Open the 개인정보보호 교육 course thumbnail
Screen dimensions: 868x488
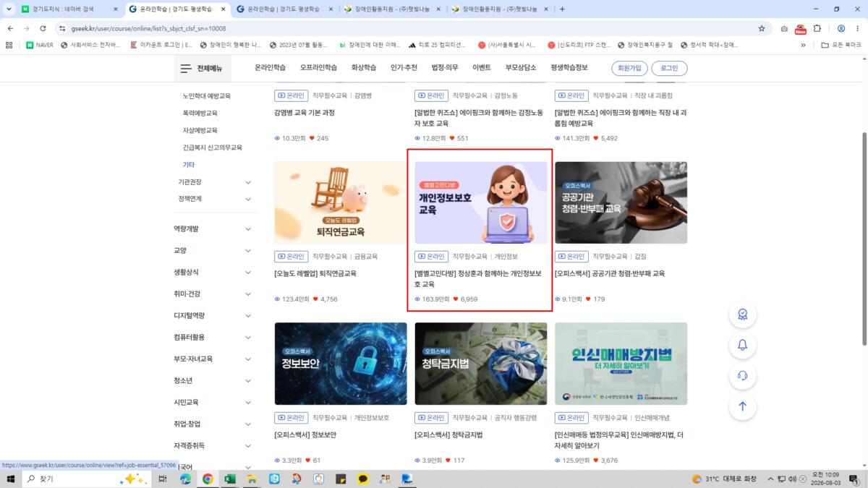pos(481,202)
